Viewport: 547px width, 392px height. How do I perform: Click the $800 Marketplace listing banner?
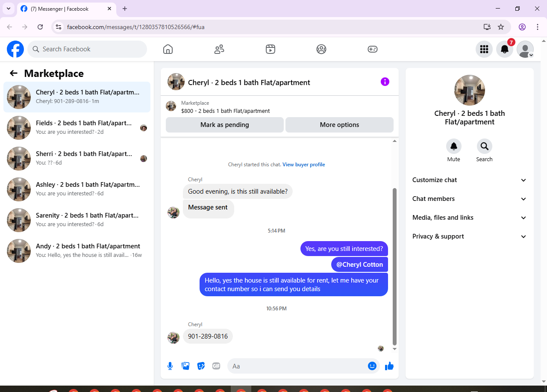pos(279,107)
